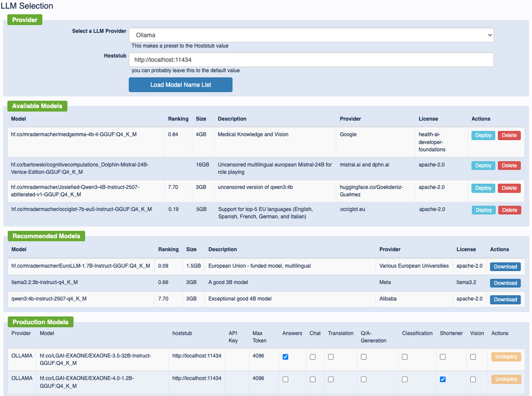Uncheck Shortener for EXAONE-4.0-1.2B

coord(442,379)
